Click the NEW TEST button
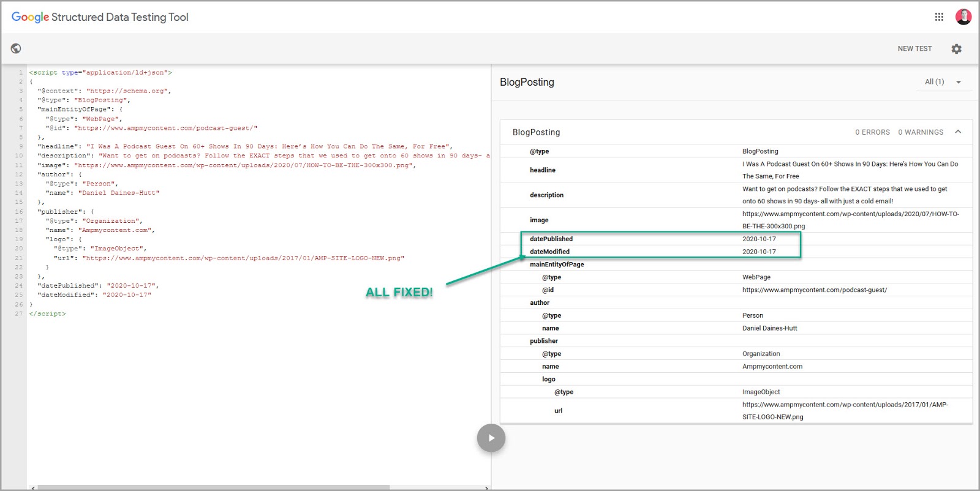 coord(914,49)
